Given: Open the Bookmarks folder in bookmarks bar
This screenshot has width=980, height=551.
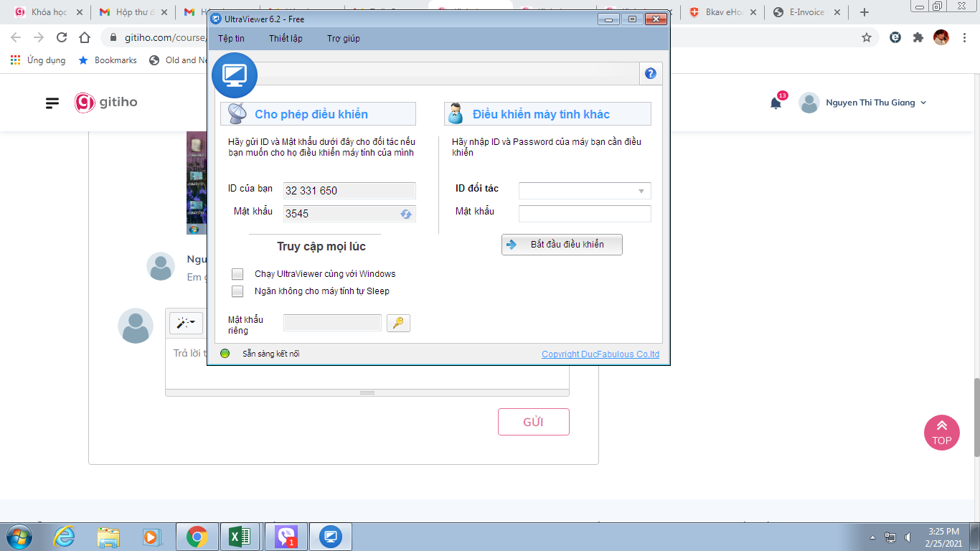Looking at the screenshot, I should tap(107, 60).
